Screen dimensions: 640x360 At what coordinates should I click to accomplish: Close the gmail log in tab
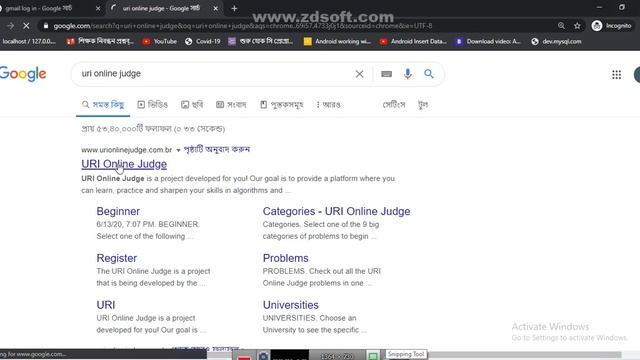[x=98, y=9]
